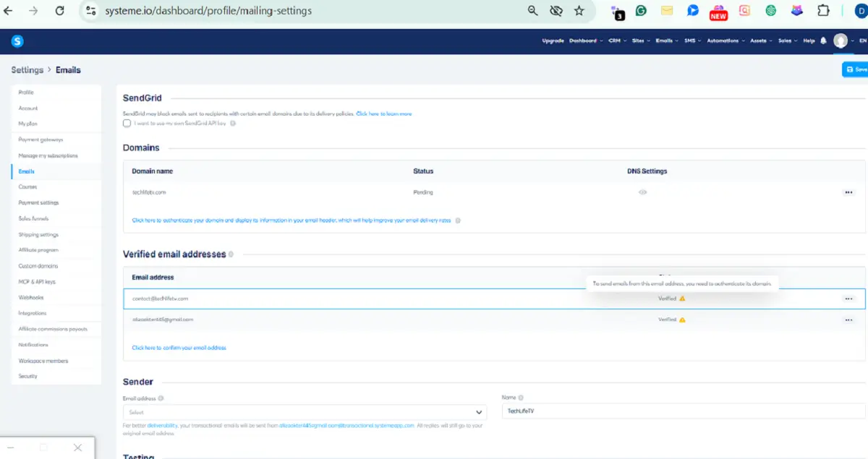
Task: View DNS settings eye icon for techlifetv.com
Action: click(642, 192)
